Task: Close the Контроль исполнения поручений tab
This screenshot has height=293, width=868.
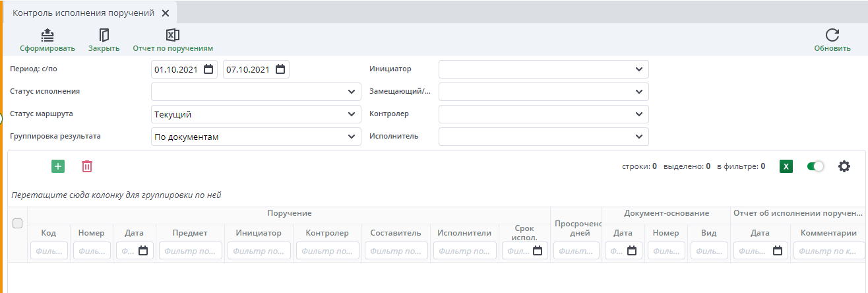Action: pos(166,13)
